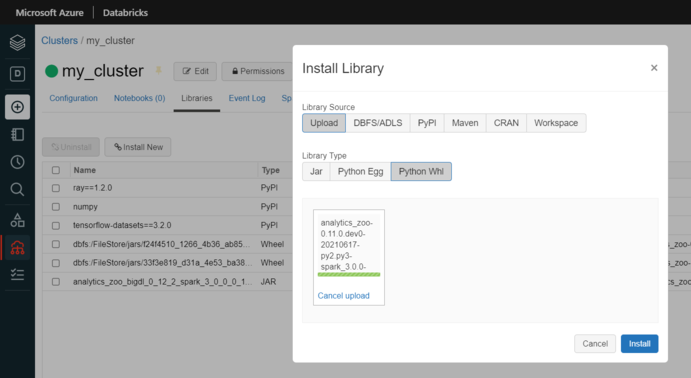The height and width of the screenshot is (378, 691).
Task: Choose Python Whl library type
Action: (421, 171)
